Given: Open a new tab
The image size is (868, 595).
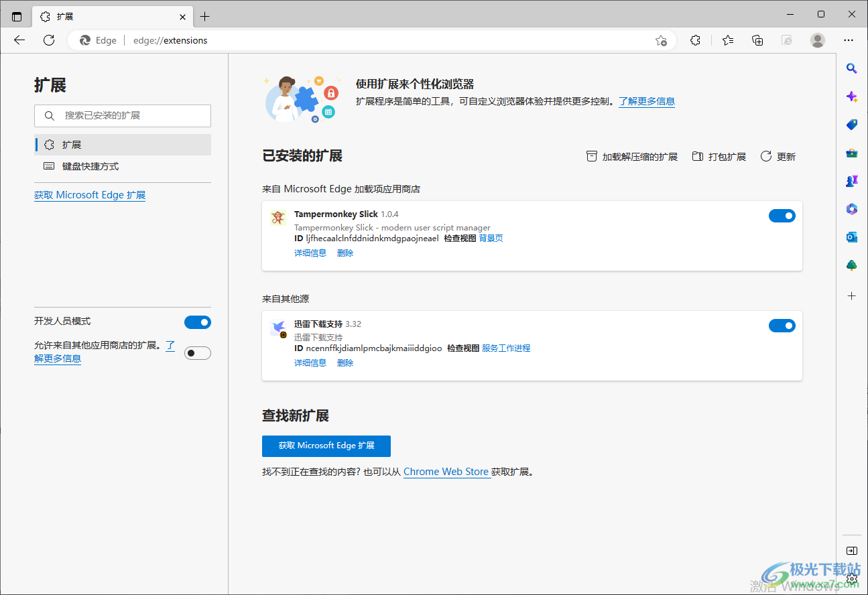Looking at the screenshot, I should [205, 16].
